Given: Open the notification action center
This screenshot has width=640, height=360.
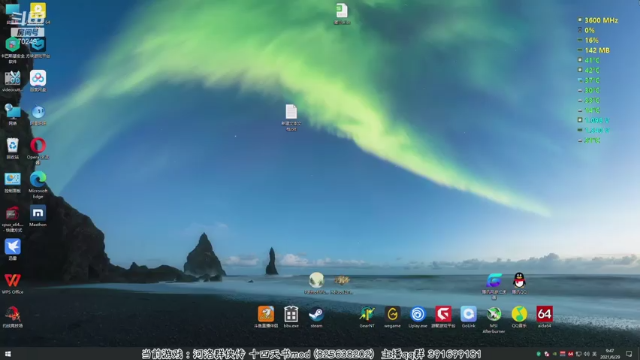Looking at the screenshot, I should click(x=629, y=353).
